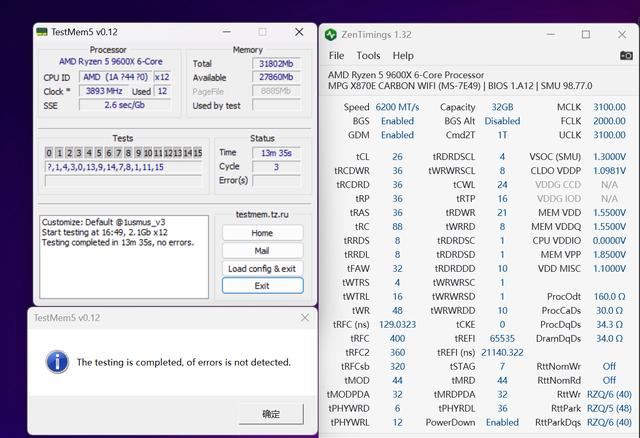Screen dimensions: 640x438
Task: Select test number 0 box
Action: coord(49,153)
